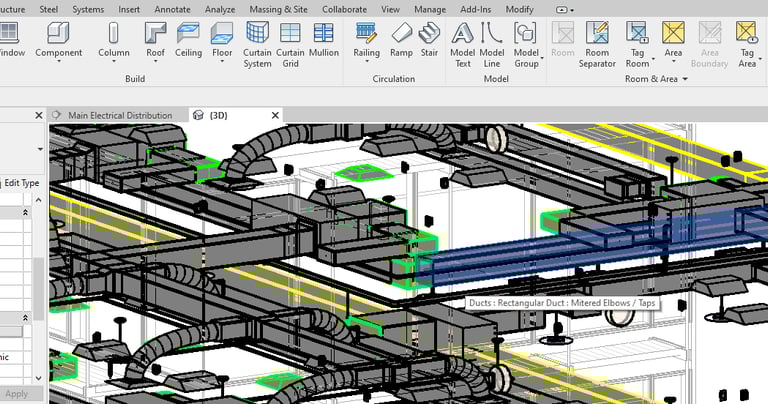Click the Properties scrollbar down arrow

(x=39, y=379)
